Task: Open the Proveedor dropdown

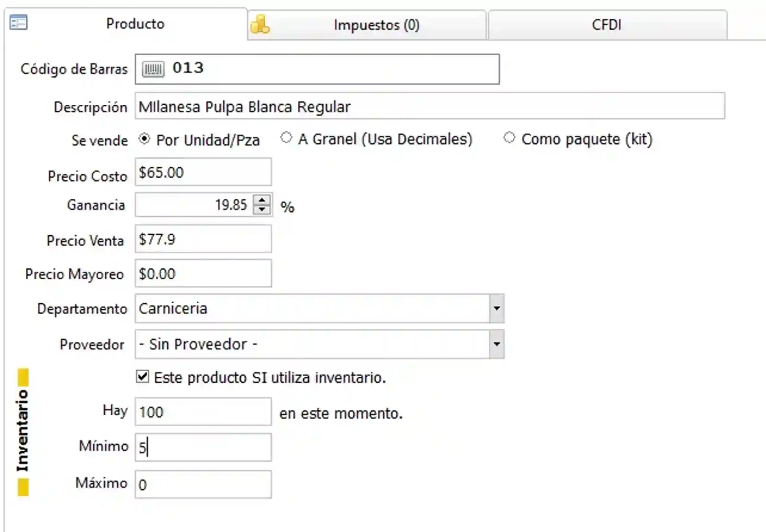Action: 496,344
